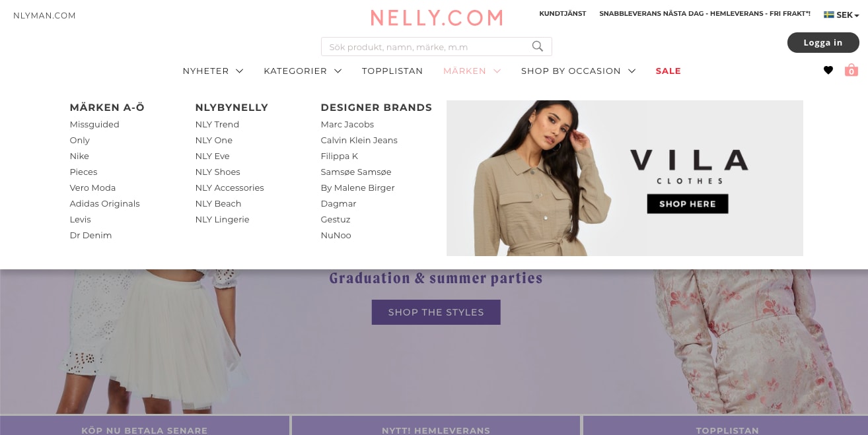
Task: Open the TOPPLISTAN menu item
Action: [392, 71]
